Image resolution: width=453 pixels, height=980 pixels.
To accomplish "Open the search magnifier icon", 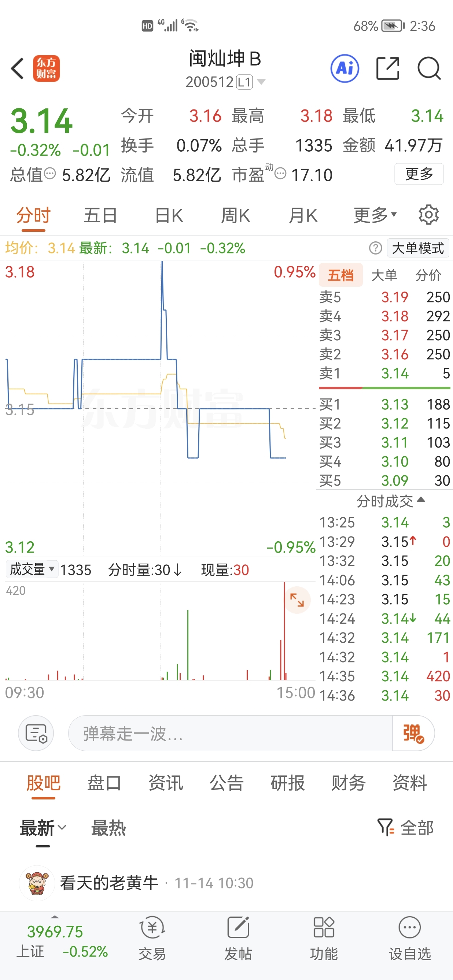I will click(x=429, y=69).
